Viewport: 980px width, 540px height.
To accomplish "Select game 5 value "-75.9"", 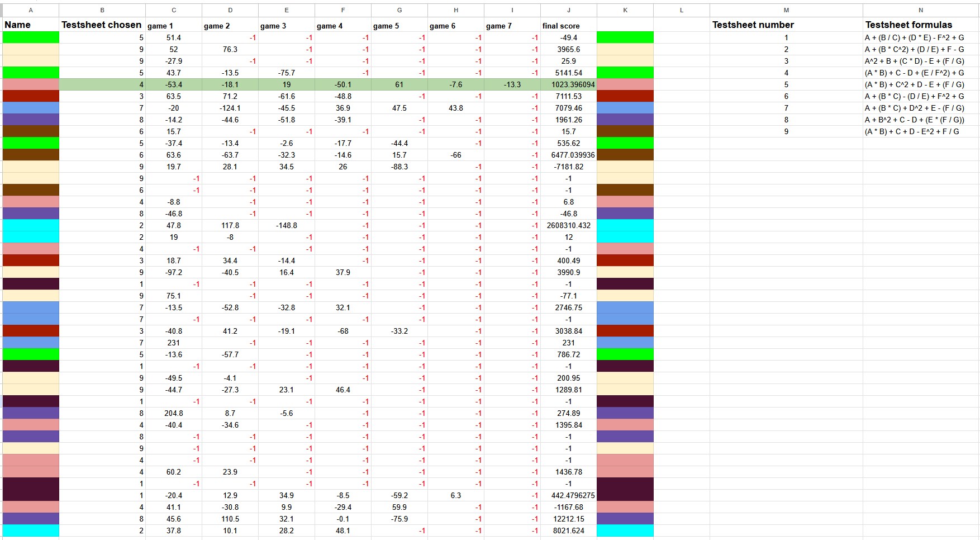I will (x=399, y=519).
